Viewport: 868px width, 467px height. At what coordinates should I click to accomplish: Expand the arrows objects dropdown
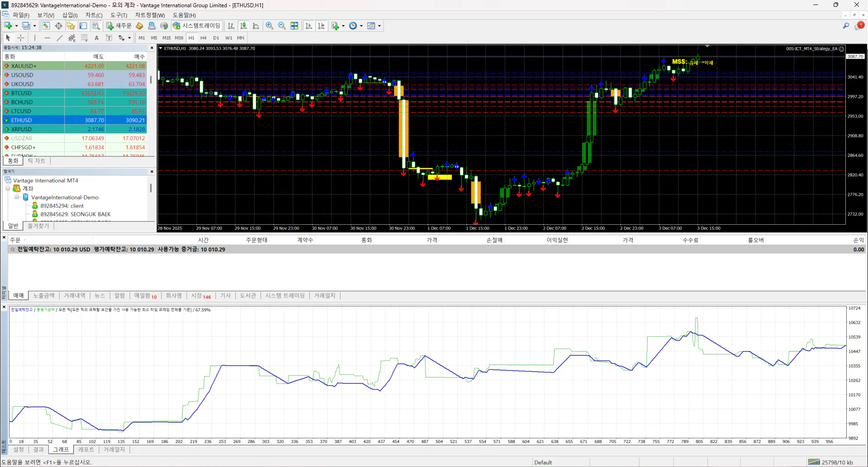pos(129,38)
